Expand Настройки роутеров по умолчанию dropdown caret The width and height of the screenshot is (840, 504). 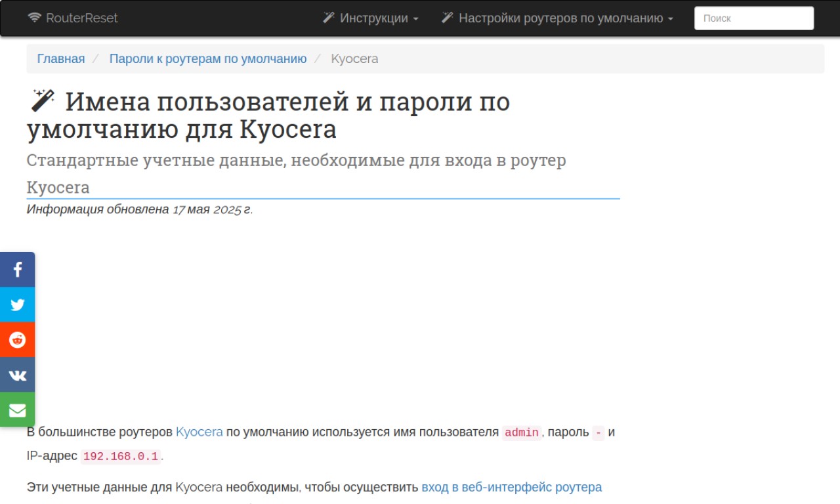670,19
